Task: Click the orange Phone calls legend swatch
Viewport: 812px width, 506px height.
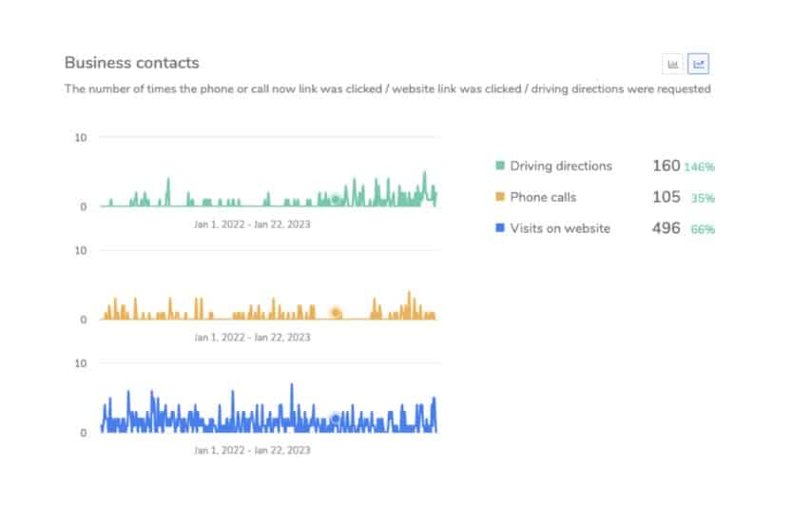Action: [x=500, y=197]
